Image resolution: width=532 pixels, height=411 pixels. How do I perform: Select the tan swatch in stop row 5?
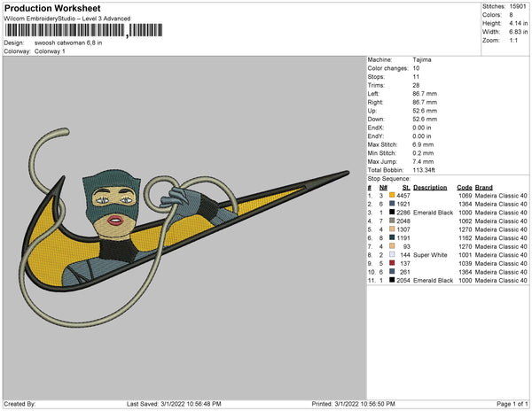tap(392, 229)
